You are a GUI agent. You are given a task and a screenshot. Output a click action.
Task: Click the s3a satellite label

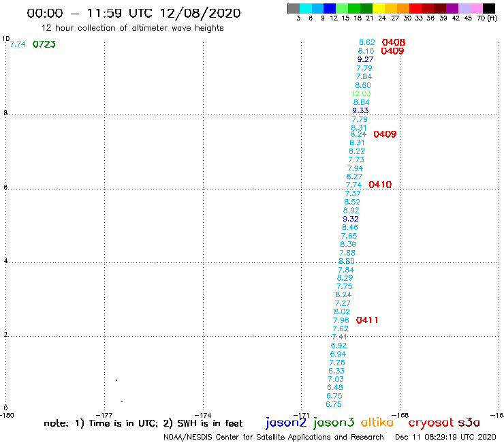point(469,423)
